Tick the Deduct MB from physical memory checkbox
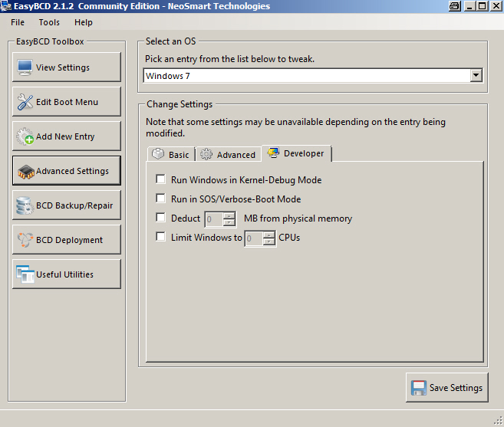This screenshot has width=504, height=427. (160, 218)
